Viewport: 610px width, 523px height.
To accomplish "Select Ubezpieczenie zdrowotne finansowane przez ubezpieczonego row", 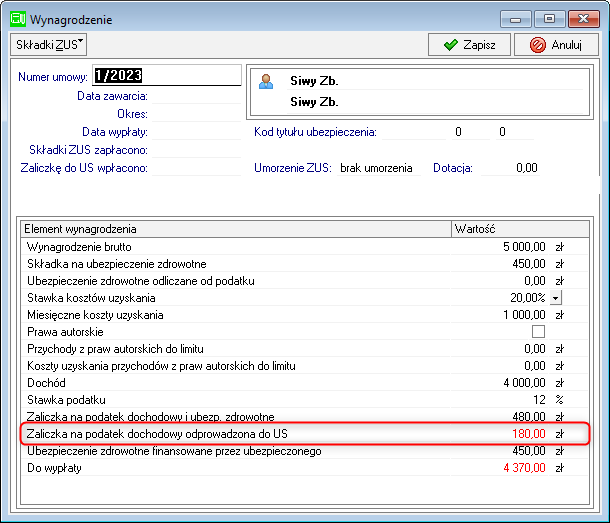I will (x=305, y=451).
